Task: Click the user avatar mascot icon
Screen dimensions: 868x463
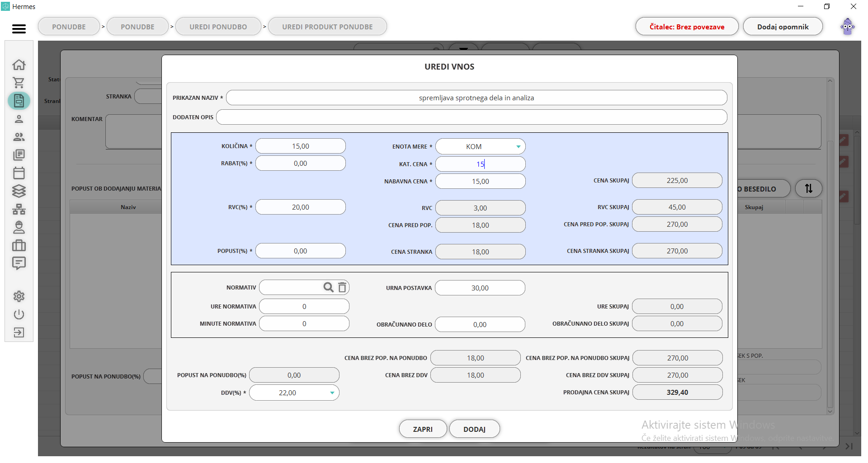Action: pyautogui.click(x=848, y=27)
